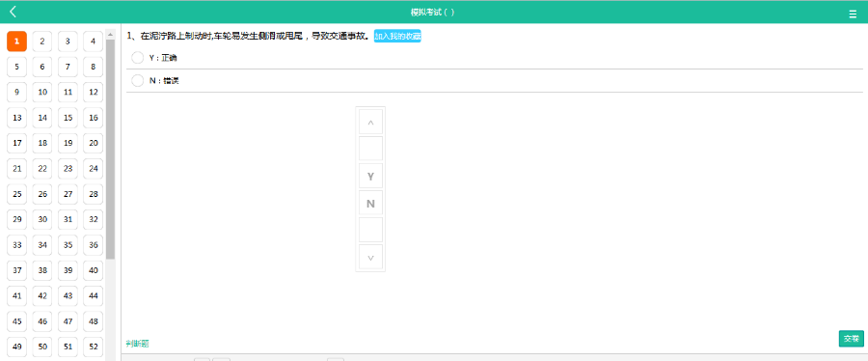868x361 pixels.
Task: Select question 26 in the grid
Action: tap(42, 194)
